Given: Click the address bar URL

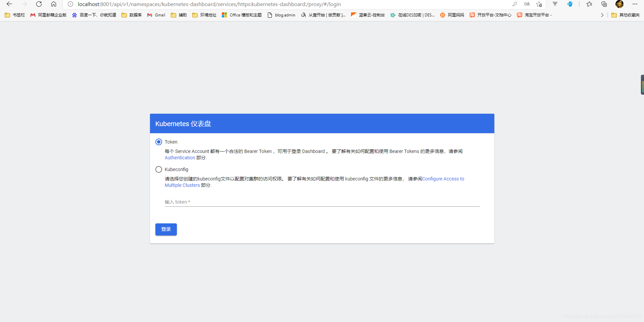Looking at the screenshot, I should coord(209,4).
